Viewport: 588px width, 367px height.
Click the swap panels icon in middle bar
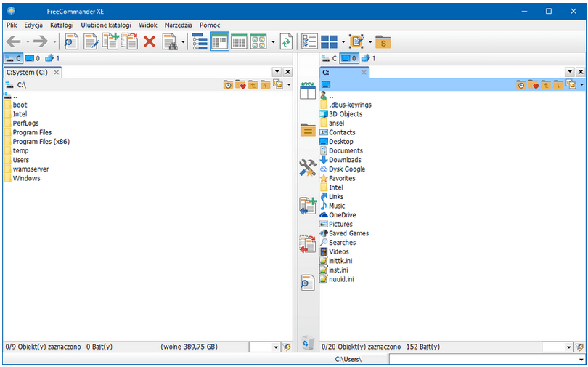[x=308, y=91]
